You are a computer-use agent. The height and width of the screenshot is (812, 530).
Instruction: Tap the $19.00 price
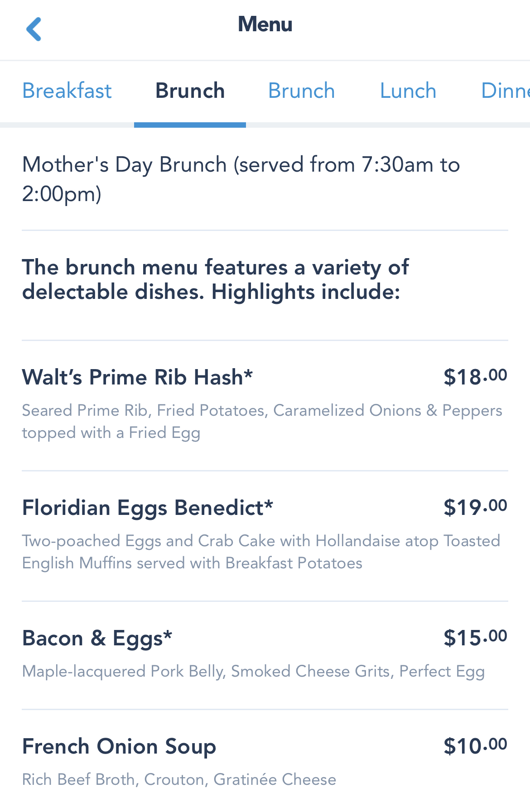[475, 507]
